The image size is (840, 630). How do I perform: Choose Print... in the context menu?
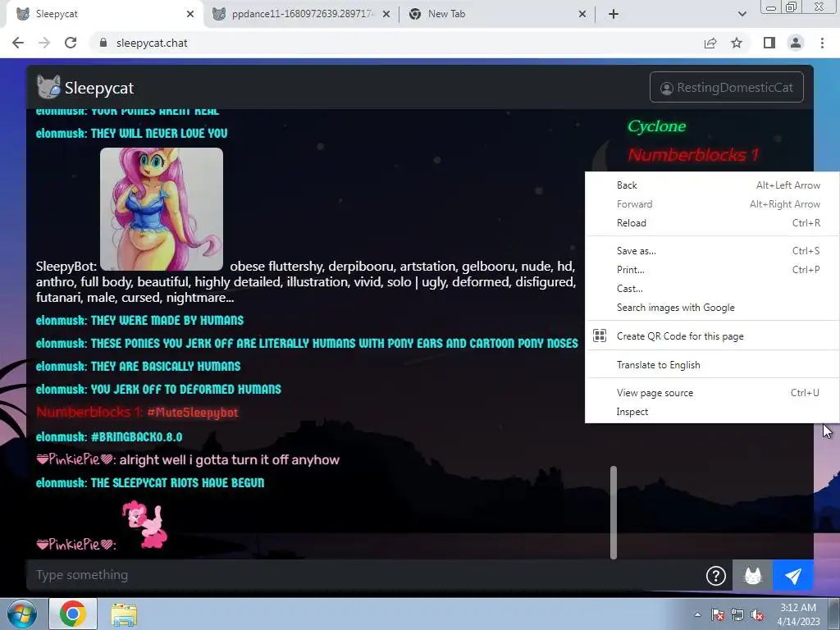(x=713, y=269)
